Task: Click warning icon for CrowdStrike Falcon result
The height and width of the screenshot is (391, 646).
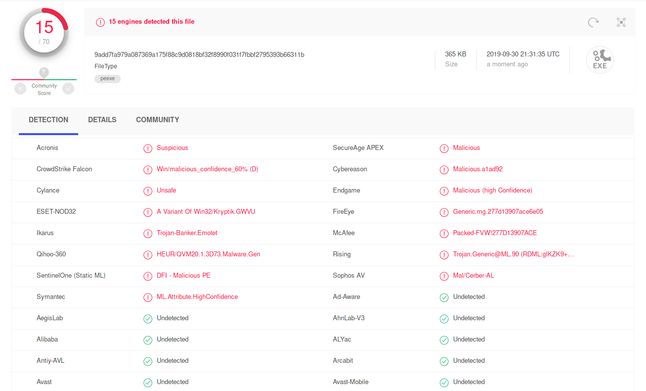Action: click(147, 170)
